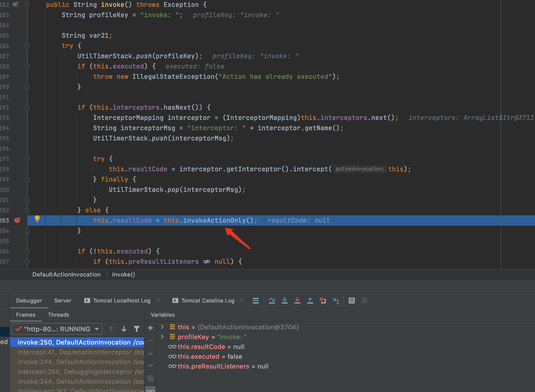
Task: Click the red Force Step Into button
Action: coord(297,300)
